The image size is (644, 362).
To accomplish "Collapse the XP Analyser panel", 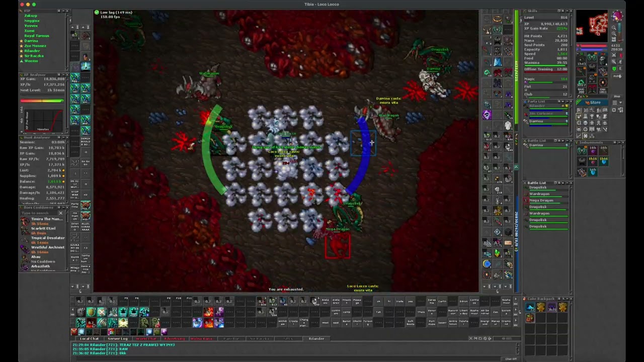I will pyautogui.click(x=63, y=75).
